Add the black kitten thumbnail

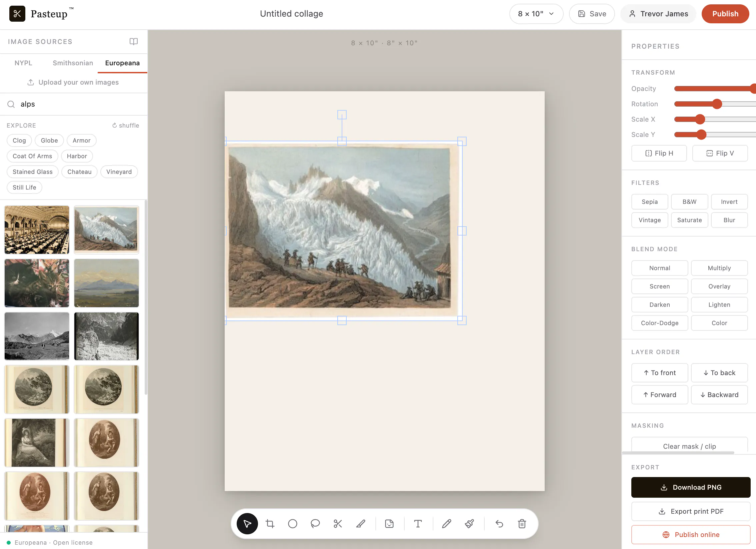(37, 283)
